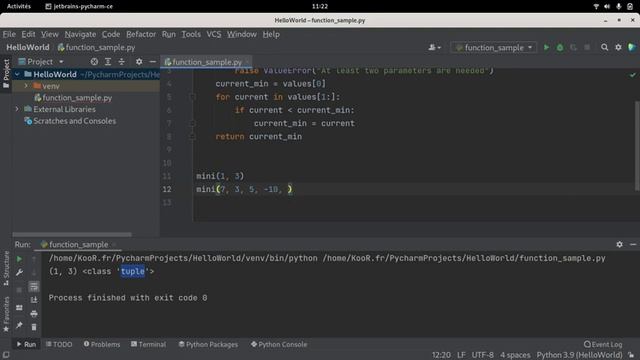
Task: Open the Edit menu
Action: (28, 34)
